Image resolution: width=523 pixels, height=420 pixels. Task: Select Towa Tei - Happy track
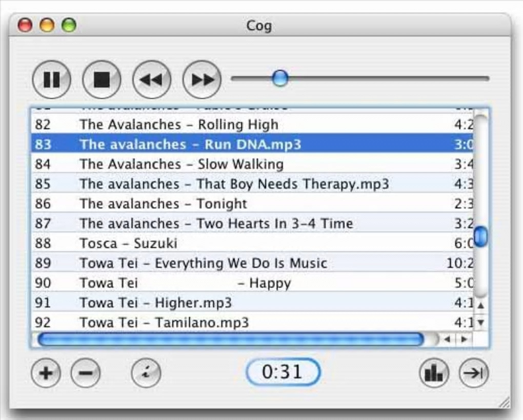click(252, 283)
